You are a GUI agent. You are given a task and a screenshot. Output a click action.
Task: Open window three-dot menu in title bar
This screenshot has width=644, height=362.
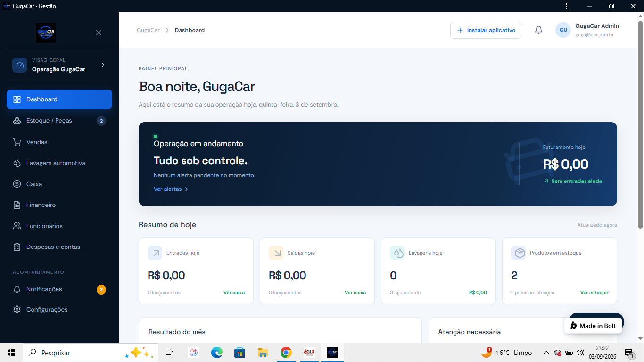pyautogui.click(x=566, y=6)
